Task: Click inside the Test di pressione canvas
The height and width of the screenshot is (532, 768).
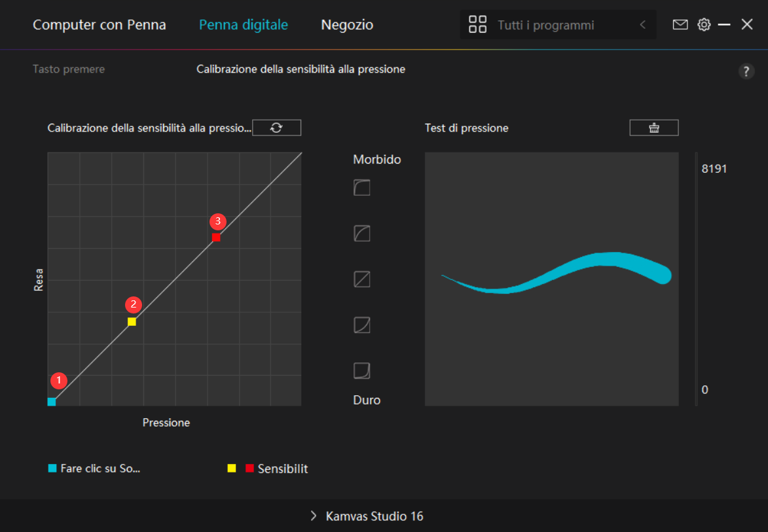Action: 551,340
